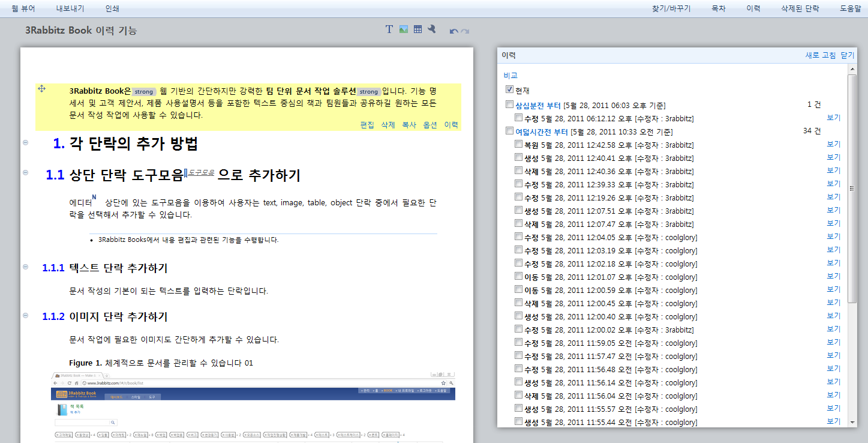868x443 pixels.
Task: Click 옵션 under the highlighted paragraph
Action: pyautogui.click(x=430, y=125)
